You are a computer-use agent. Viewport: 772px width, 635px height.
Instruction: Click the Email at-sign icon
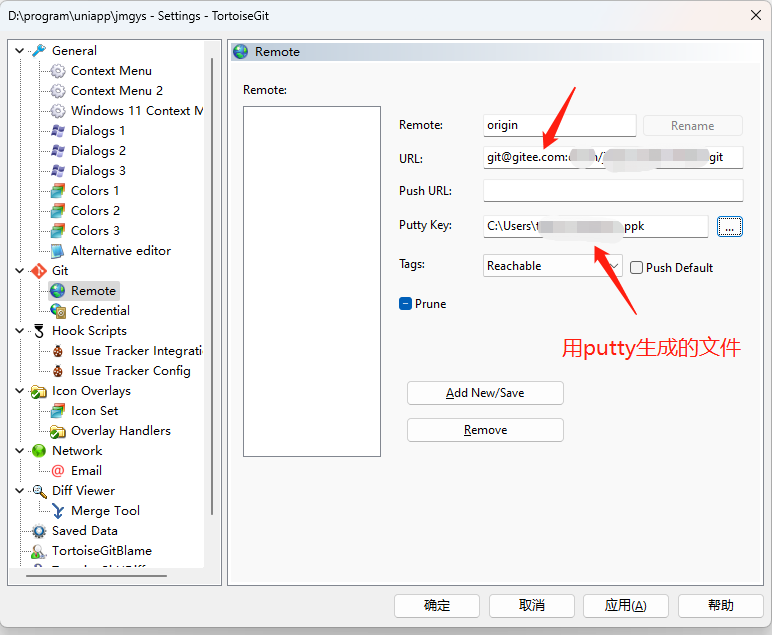[x=58, y=471]
